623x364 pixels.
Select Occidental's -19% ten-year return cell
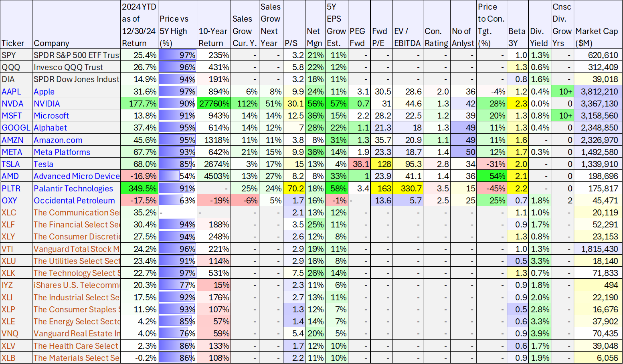pos(214,201)
